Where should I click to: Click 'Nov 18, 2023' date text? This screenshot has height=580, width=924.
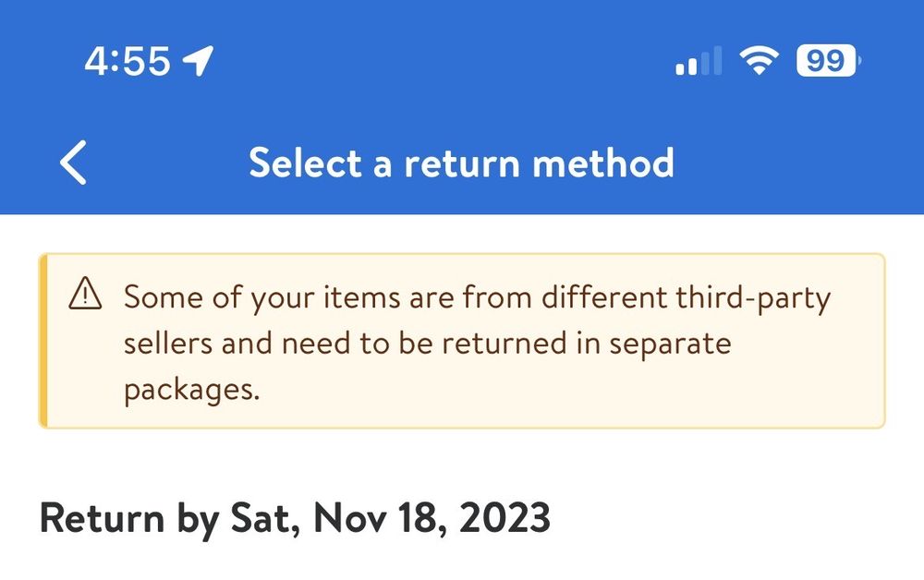coord(432,518)
